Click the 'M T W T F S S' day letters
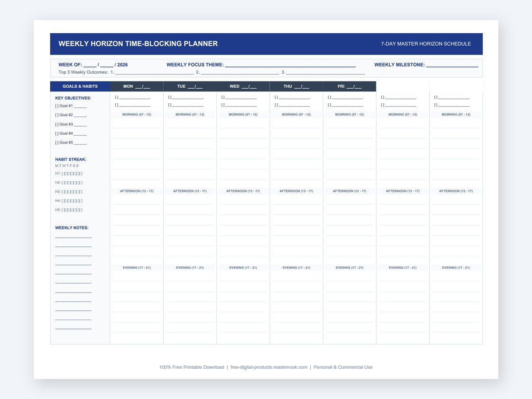The height and width of the screenshot is (399, 532). point(67,166)
